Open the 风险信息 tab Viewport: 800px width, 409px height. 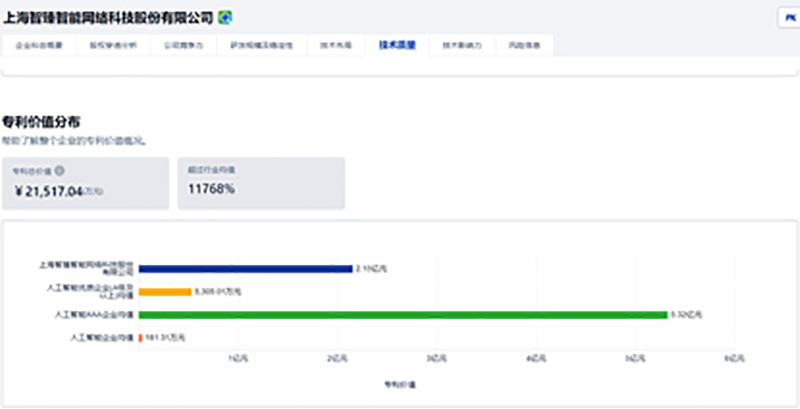(523, 45)
